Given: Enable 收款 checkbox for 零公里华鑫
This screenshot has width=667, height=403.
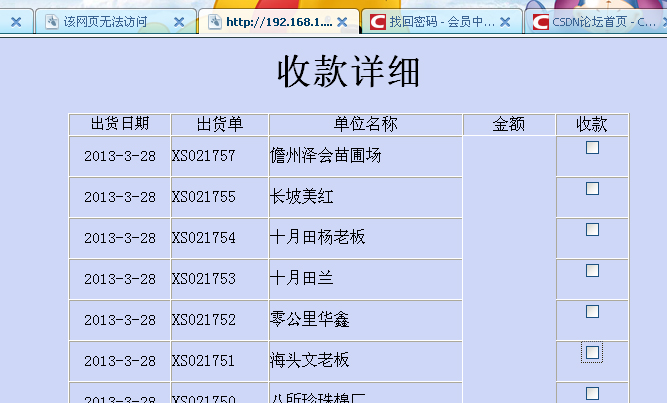Looking at the screenshot, I should 593,312.
